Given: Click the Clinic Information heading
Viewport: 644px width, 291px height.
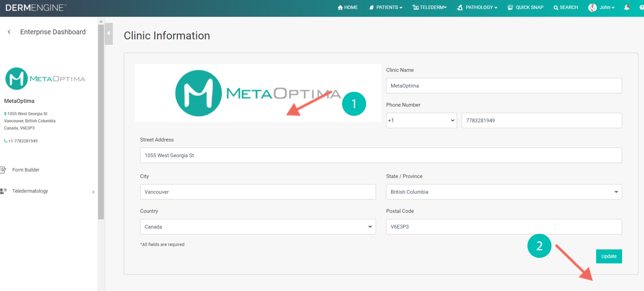Looking at the screenshot, I should click(x=167, y=36).
